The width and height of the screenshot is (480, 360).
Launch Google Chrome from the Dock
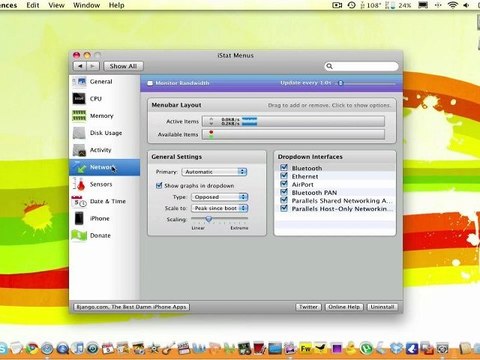coord(32,349)
